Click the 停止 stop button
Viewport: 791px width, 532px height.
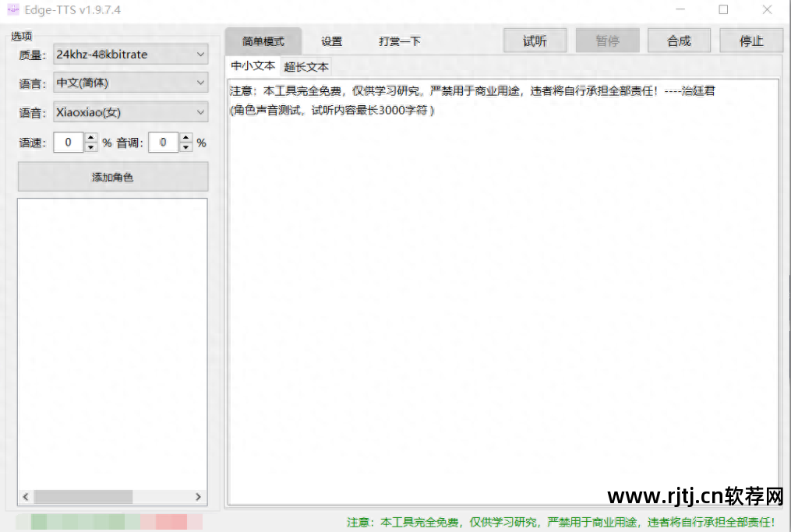[x=750, y=40]
